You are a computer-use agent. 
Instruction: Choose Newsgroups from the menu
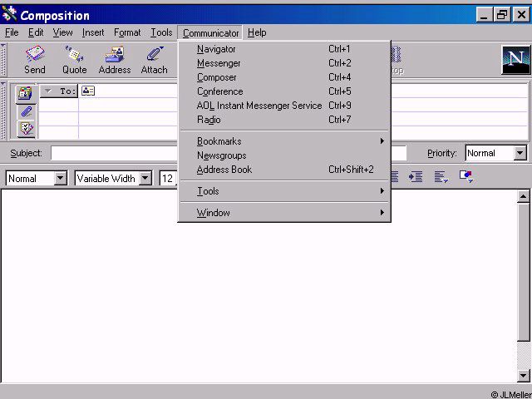click(x=284, y=155)
